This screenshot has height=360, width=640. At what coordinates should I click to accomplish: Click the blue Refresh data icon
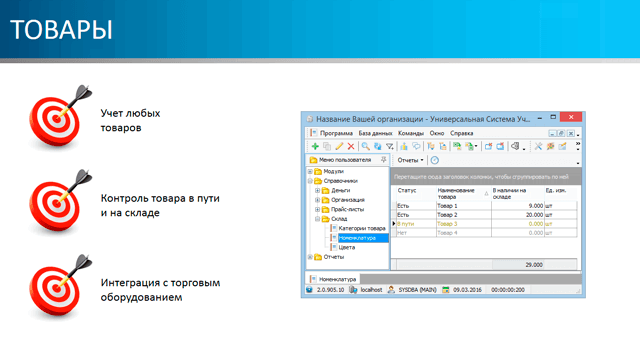tap(378, 146)
